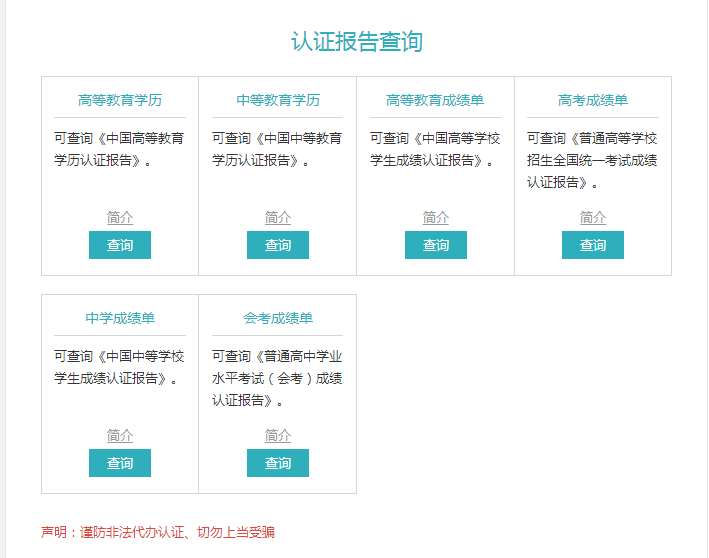Click 查询 button under 高等教育学历

tap(120, 245)
